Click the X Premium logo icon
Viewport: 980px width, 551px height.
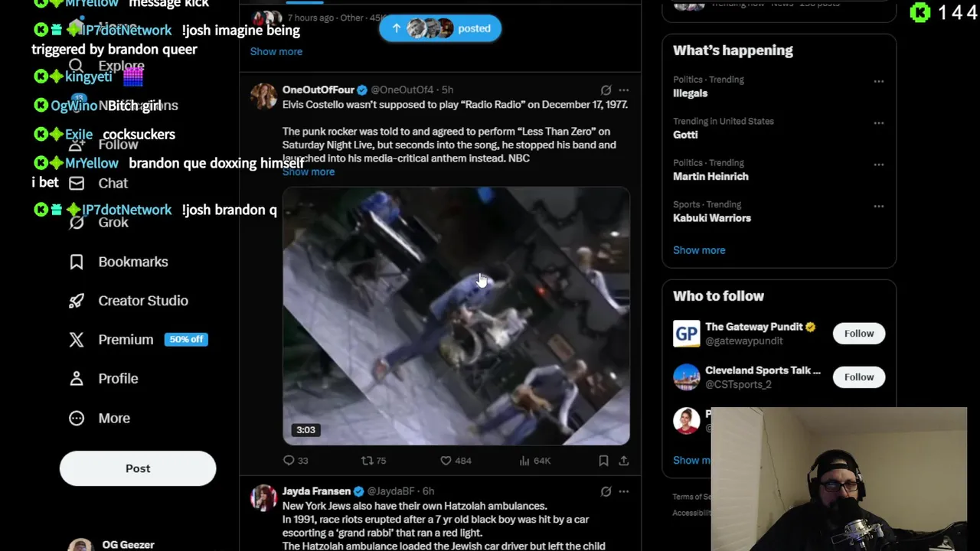click(x=77, y=340)
